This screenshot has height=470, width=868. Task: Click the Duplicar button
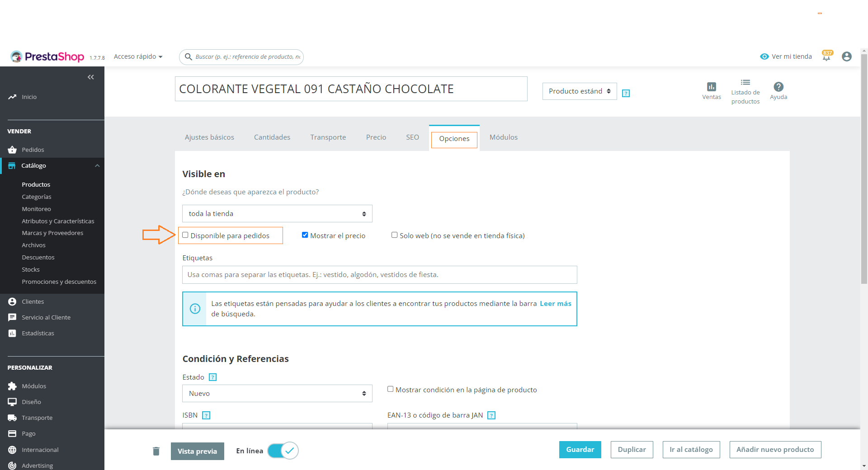pyautogui.click(x=632, y=450)
